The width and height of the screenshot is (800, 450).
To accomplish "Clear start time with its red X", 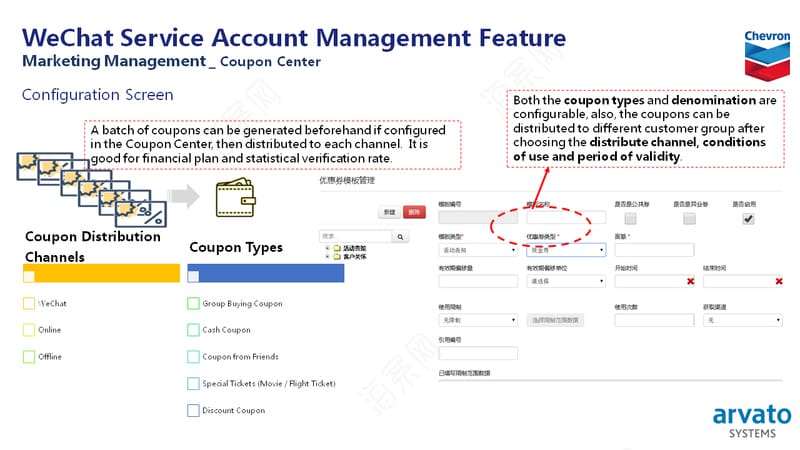I will (690, 281).
